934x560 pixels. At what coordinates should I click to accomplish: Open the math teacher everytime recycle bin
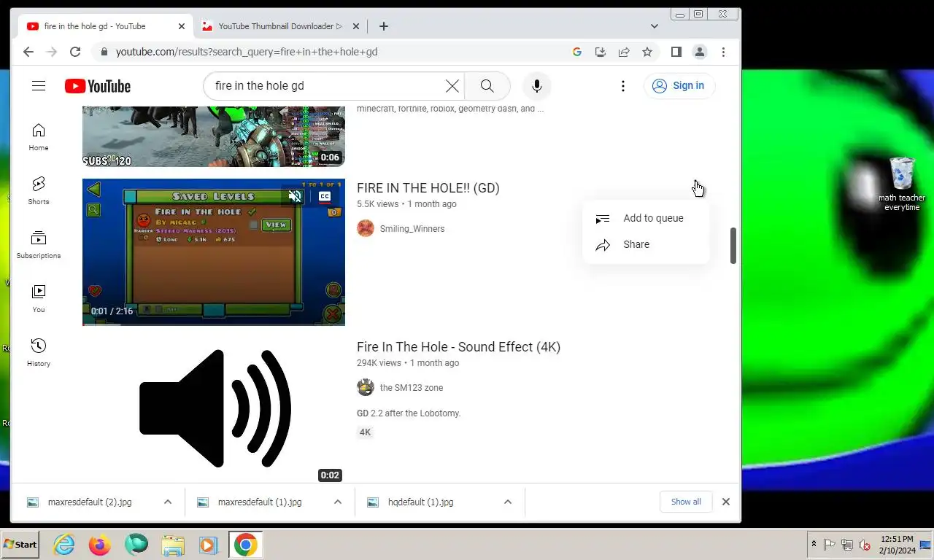coord(902,184)
